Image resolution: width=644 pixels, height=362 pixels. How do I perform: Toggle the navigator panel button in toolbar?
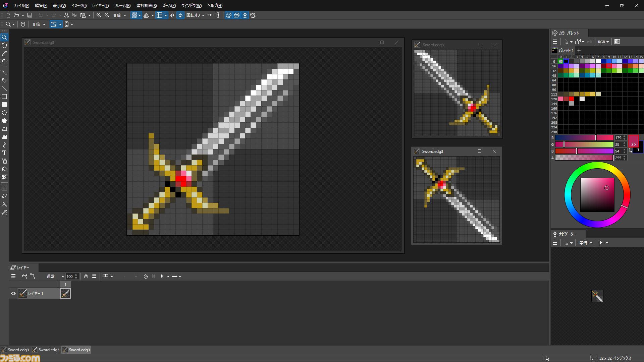[x=245, y=15]
